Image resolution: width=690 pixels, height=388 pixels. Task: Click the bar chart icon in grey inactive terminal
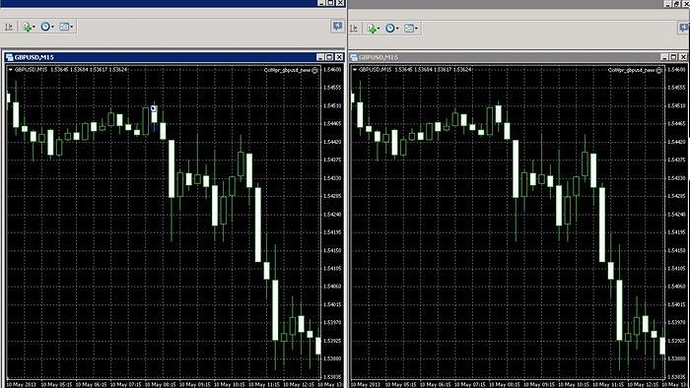point(354,29)
